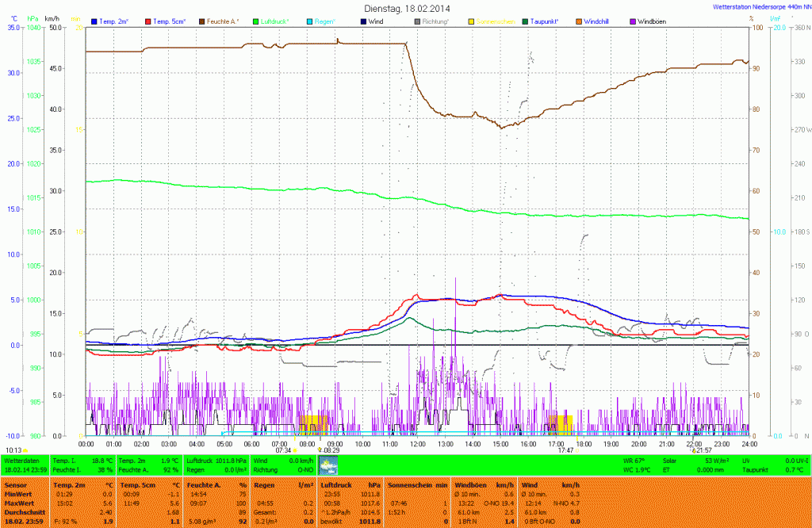Click the cloudy weather condition icon
Image resolution: width=812 pixels, height=528 pixels.
coord(327,465)
